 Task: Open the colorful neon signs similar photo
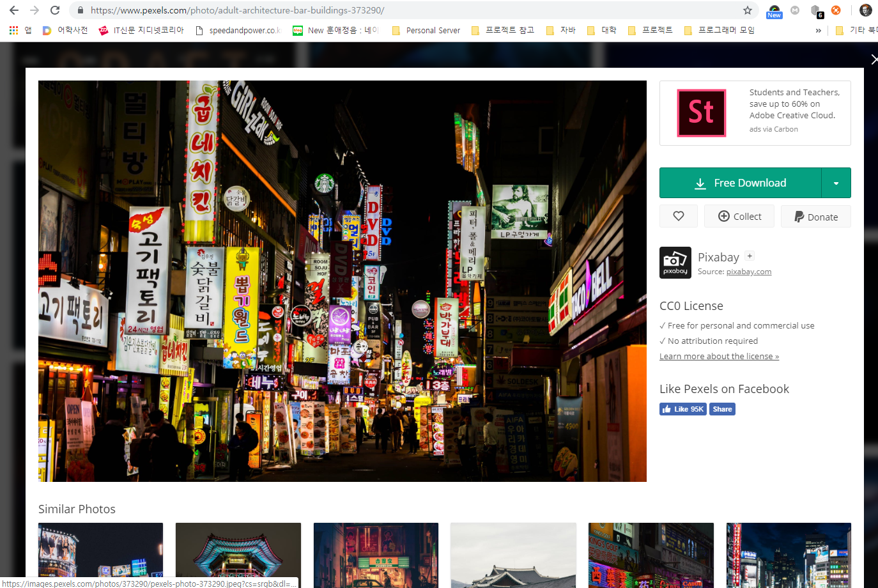coord(651,555)
